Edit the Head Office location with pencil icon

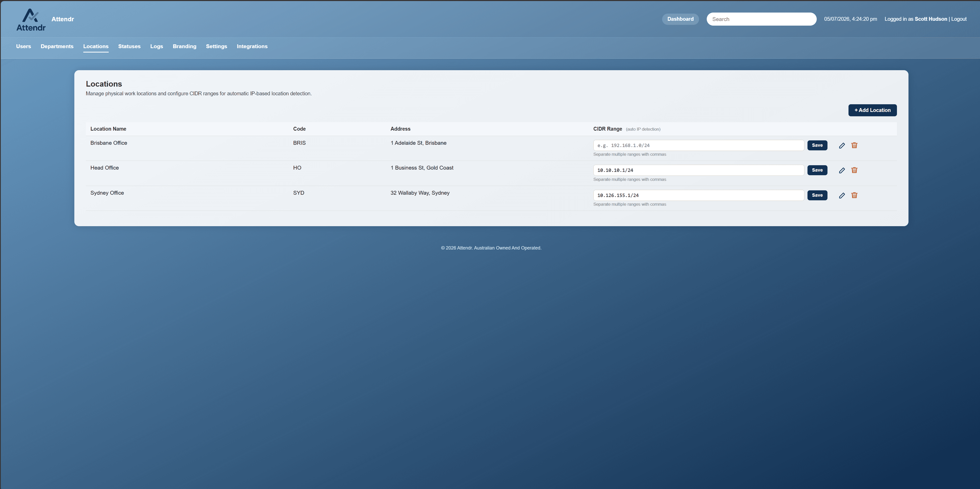[842, 170]
